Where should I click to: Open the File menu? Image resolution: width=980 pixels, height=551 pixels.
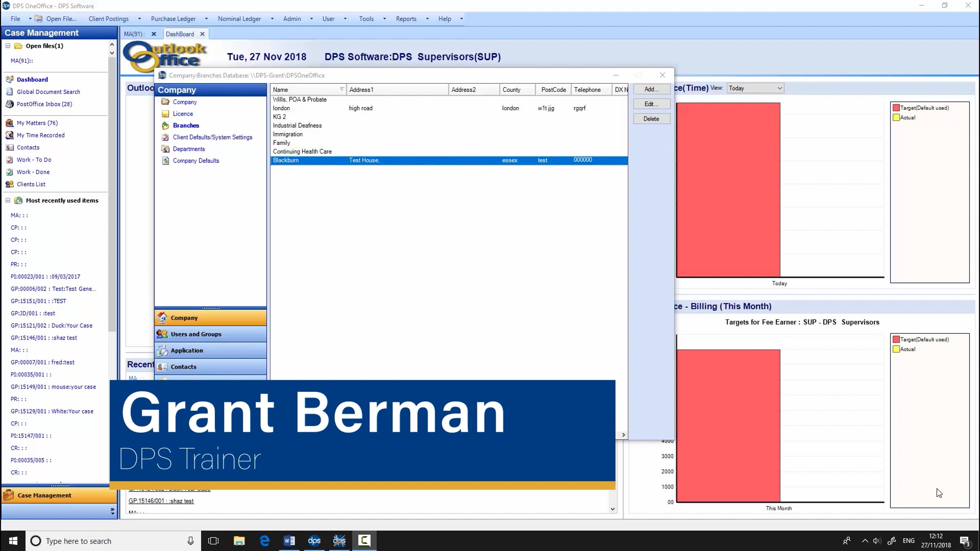point(16,19)
